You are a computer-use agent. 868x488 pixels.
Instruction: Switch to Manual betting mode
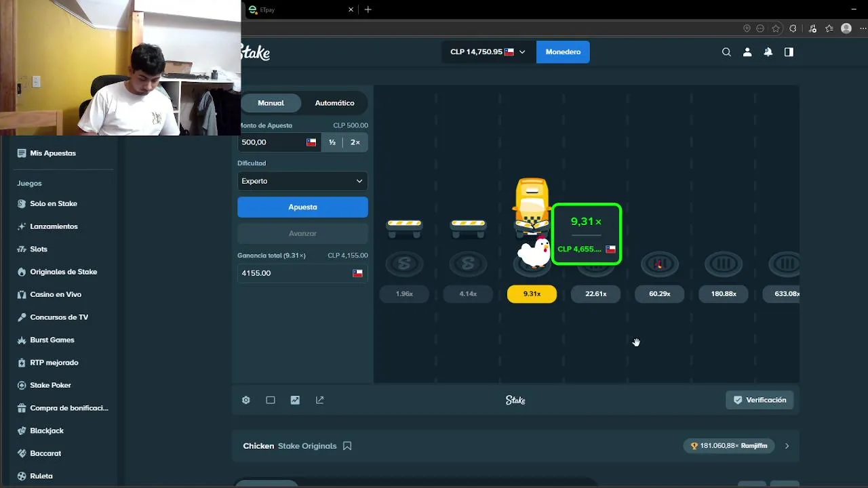(271, 103)
